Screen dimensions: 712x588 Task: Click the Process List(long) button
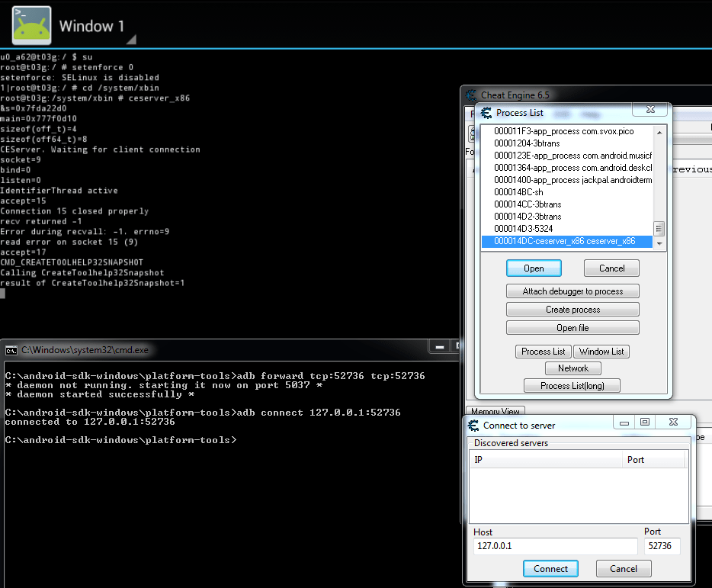pyautogui.click(x=572, y=385)
